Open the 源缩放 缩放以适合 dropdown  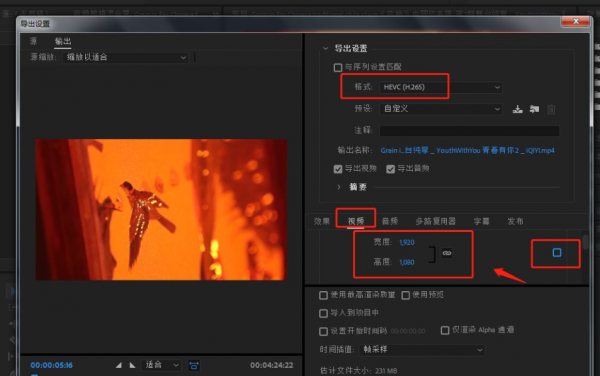point(125,58)
